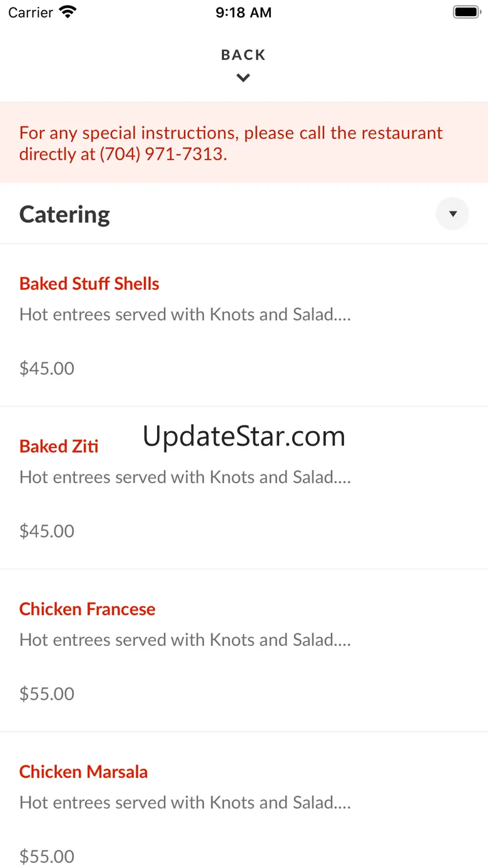Tap the down chevron under BACK
The image size is (488, 868).
pos(243,78)
